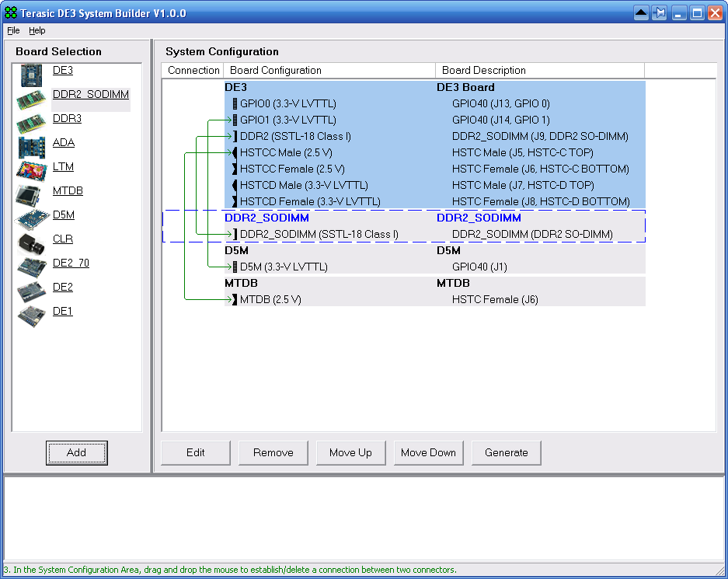Click the D5M GPIO connector symbol

(235, 267)
